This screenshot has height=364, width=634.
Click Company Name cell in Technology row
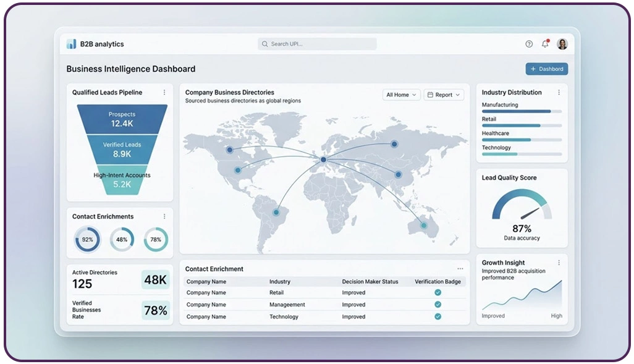[x=206, y=316]
